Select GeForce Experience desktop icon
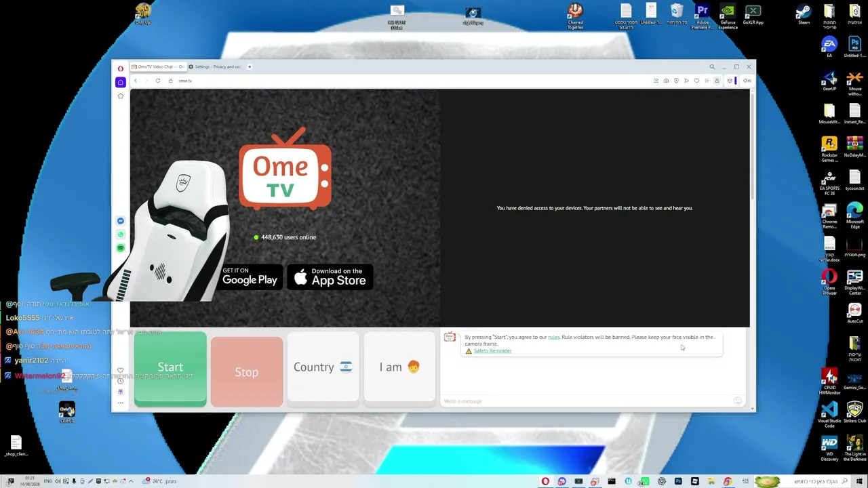 728,16
